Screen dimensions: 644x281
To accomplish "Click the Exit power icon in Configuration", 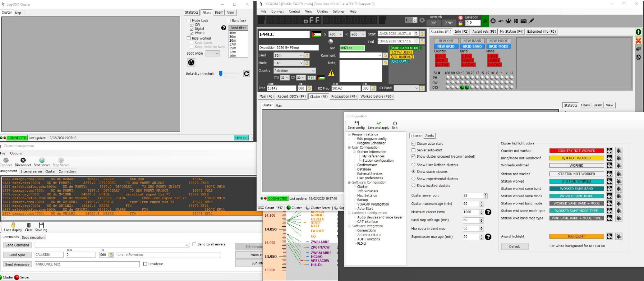I will [x=395, y=123].
